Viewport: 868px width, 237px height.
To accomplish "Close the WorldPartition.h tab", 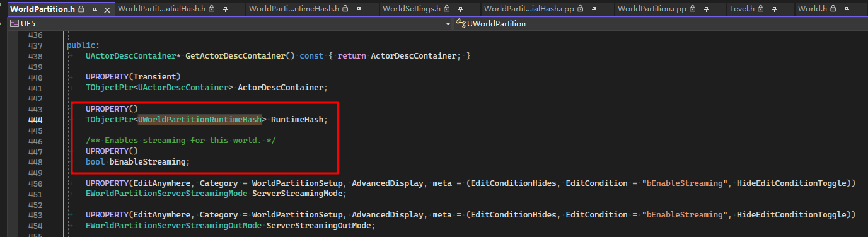I will 107,9.
